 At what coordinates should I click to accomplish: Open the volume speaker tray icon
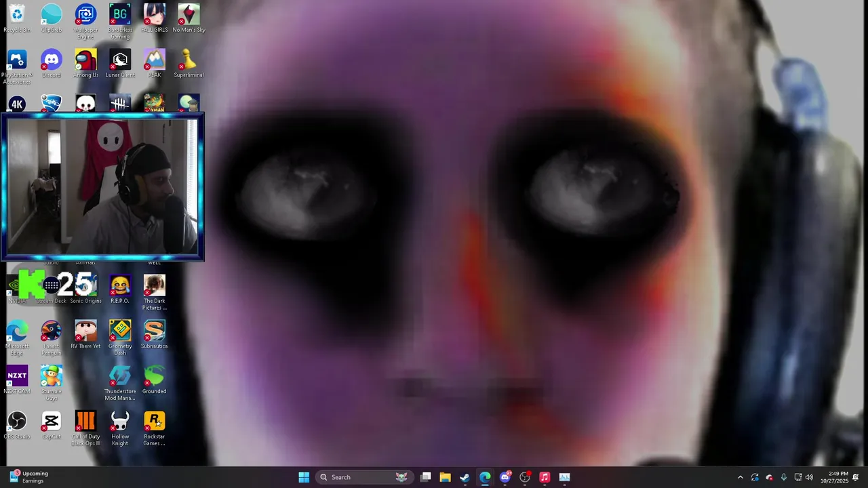[x=809, y=477]
